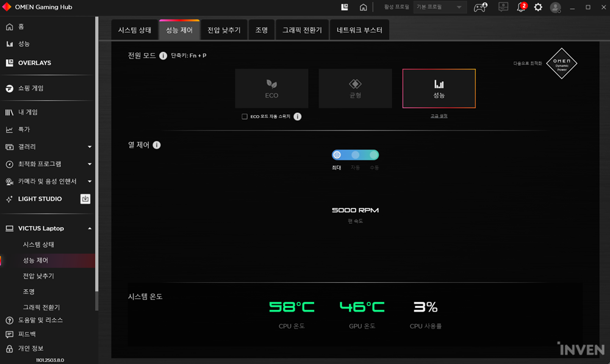The height and width of the screenshot is (364, 610).
Task: Open the 기본 프로필 profile dropdown
Action: click(440, 7)
